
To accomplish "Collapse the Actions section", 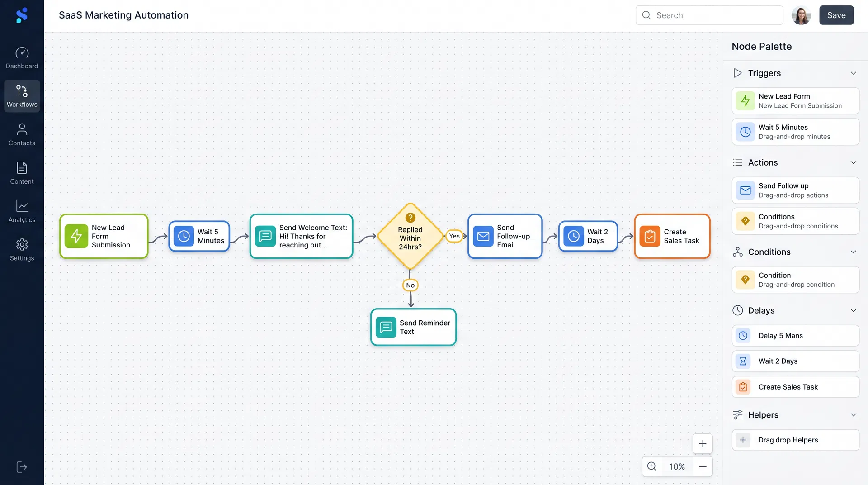I will [x=854, y=162].
